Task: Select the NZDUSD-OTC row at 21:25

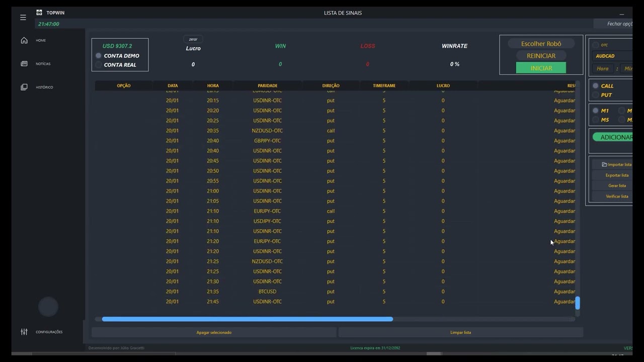Action: point(335,261)
